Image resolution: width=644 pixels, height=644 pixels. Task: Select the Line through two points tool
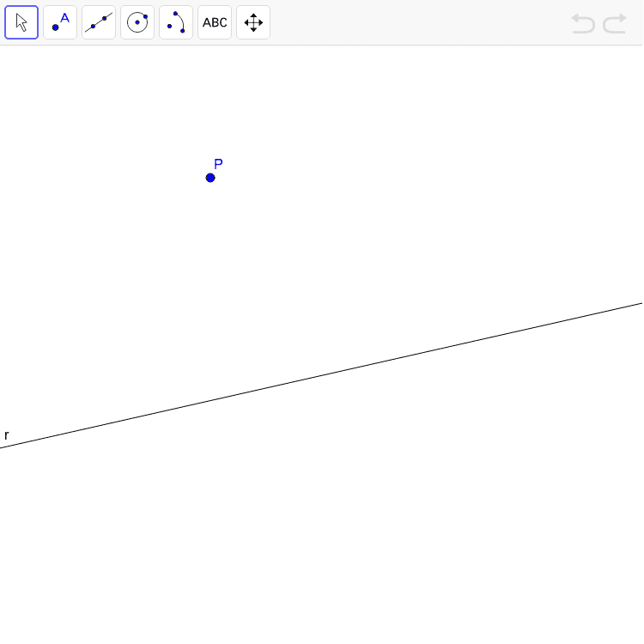point(99,22)
